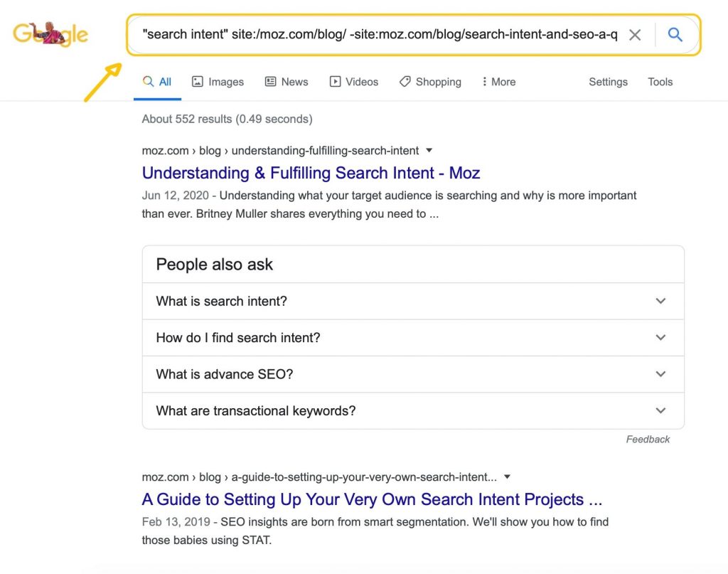Expand "What is advance SEO?" question
The height and width of the screenshot is (574, 728).
click(x=413, y=374)
